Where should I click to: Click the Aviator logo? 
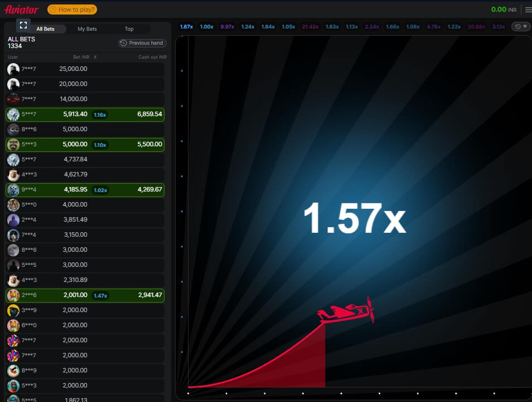pyautogui.click(x=22, y=9)
